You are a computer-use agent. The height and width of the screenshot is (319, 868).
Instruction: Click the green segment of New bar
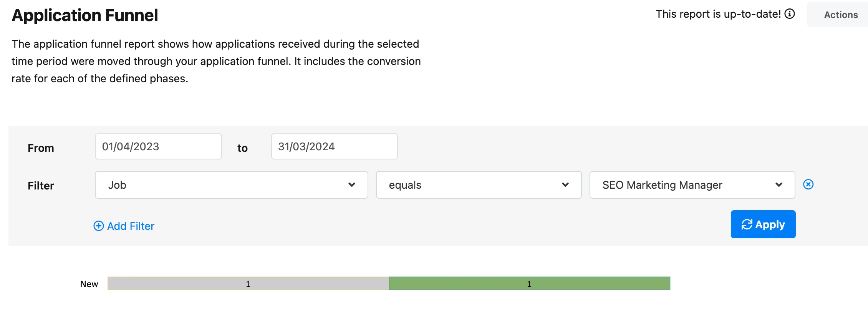pyautogui.click(x=530, y=283)
